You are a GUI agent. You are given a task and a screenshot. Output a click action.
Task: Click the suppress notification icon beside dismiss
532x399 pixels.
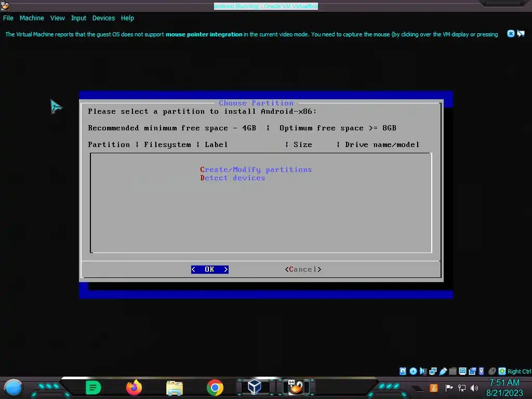point(521,34)
